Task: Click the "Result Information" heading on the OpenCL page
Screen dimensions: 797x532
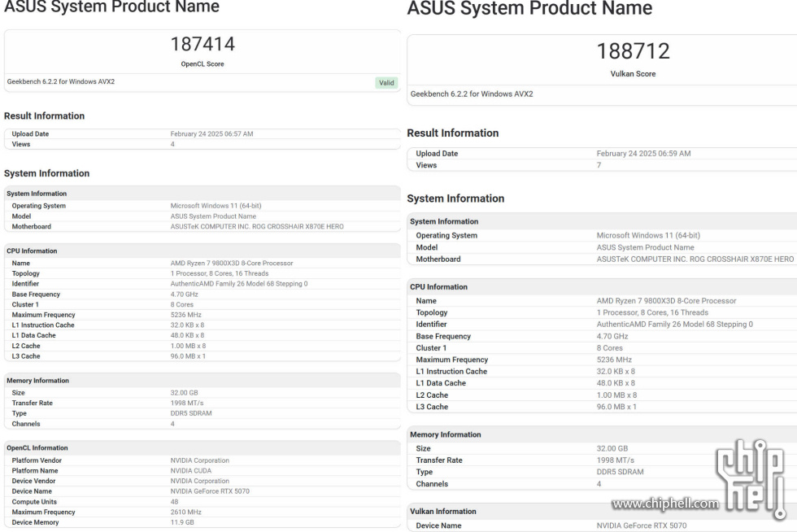Action: pos(44,116)
